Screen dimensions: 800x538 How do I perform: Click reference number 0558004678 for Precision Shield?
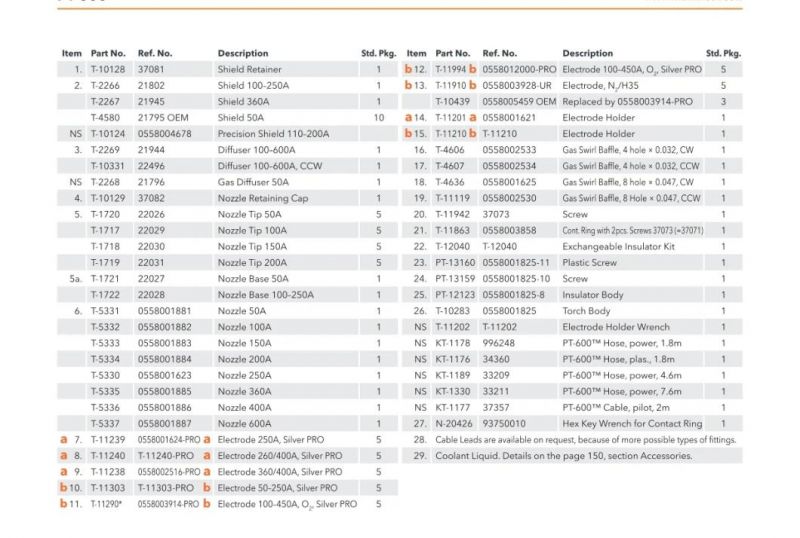(164, 134)
